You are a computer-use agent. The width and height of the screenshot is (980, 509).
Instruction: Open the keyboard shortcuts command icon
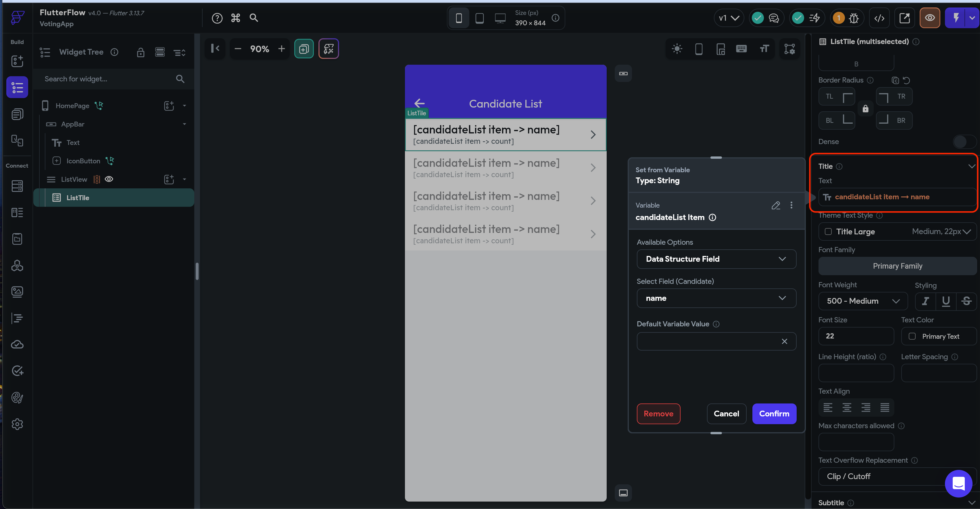tap(235, 18)
